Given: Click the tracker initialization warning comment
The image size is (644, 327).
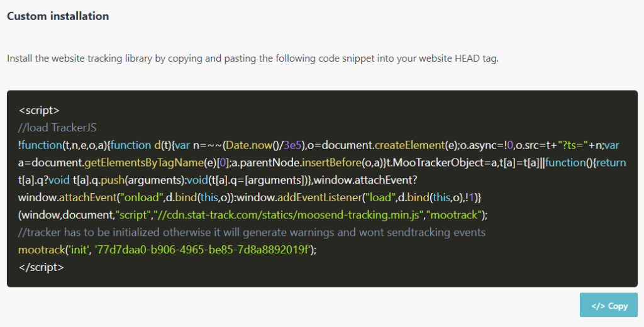Looking at the screenshot, I should pos(252,233).
